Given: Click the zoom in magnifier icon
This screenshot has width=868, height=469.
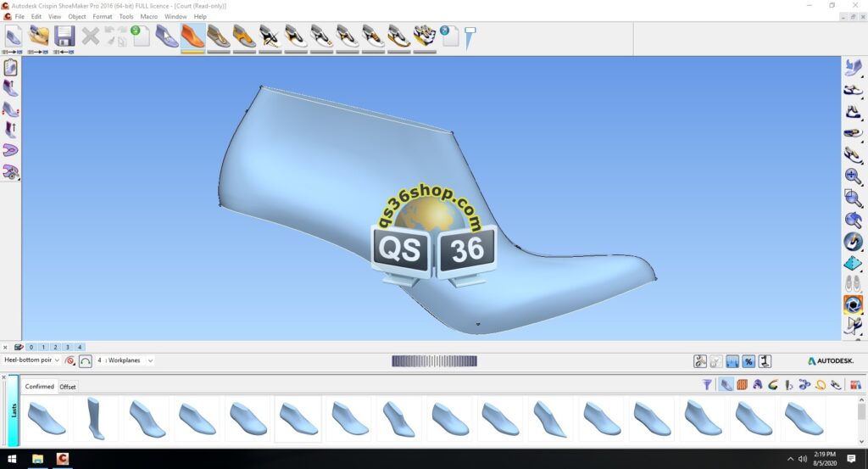Looking at the screenshot, I should click(x=853, y=176).
